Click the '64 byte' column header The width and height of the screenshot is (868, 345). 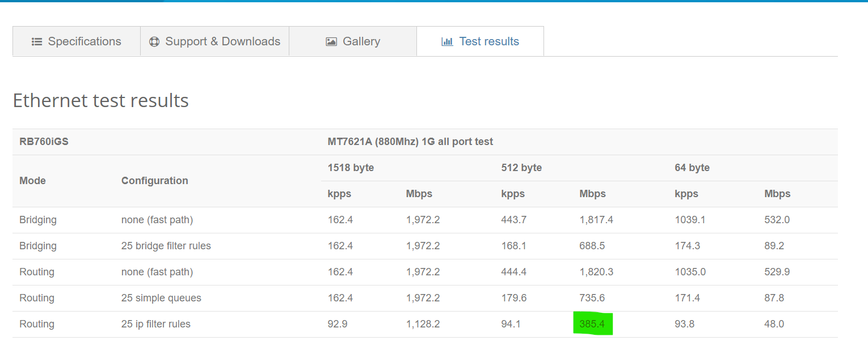[x=692, y=168]
